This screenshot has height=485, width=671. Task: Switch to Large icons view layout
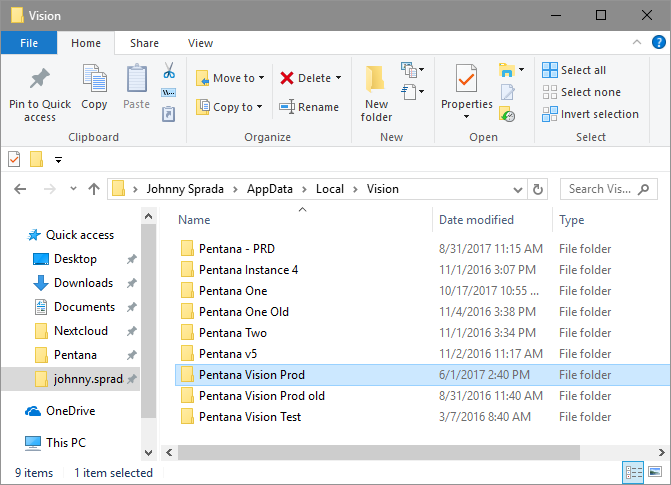pos(655,473)
